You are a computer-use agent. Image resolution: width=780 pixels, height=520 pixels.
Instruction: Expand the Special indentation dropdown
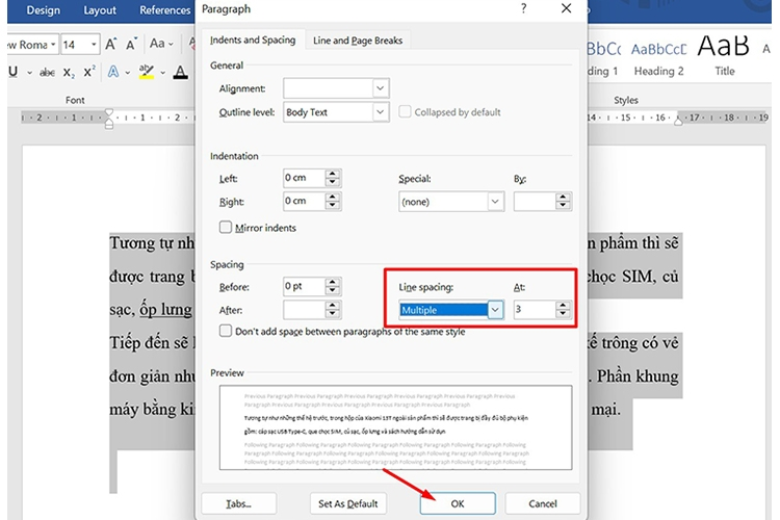pos(495,202)
